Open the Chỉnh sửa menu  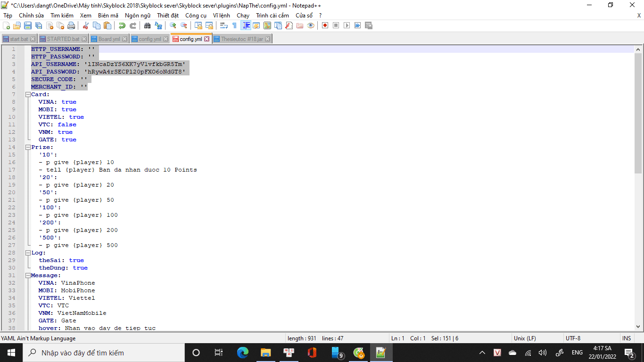pos(32,16)
